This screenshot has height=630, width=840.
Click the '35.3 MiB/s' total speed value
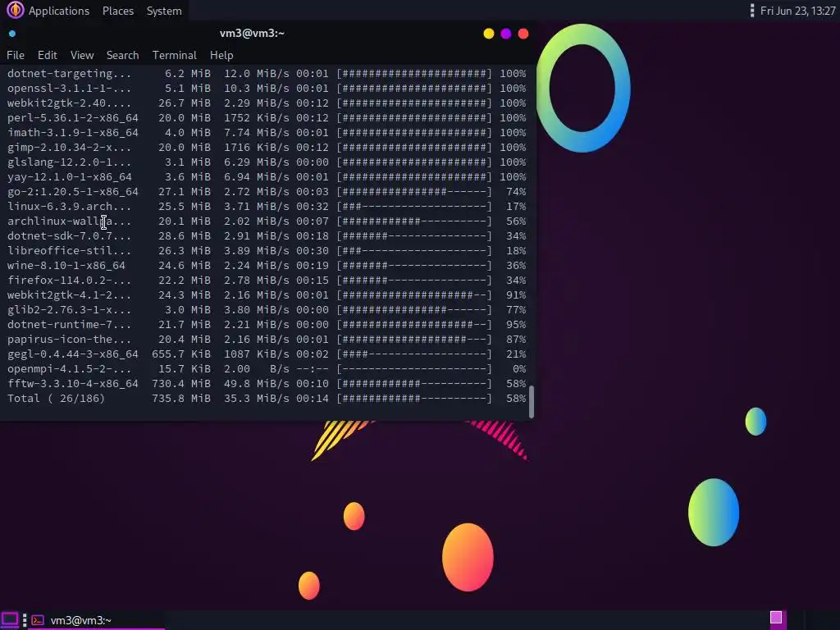point(257,399)
